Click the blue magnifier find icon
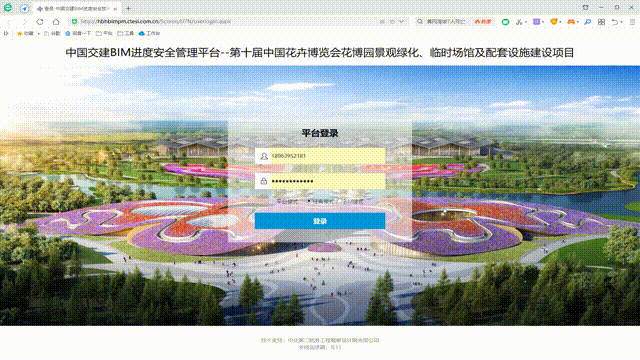The height and width of the screenshot is (360, 640). (x=587, y=22)
